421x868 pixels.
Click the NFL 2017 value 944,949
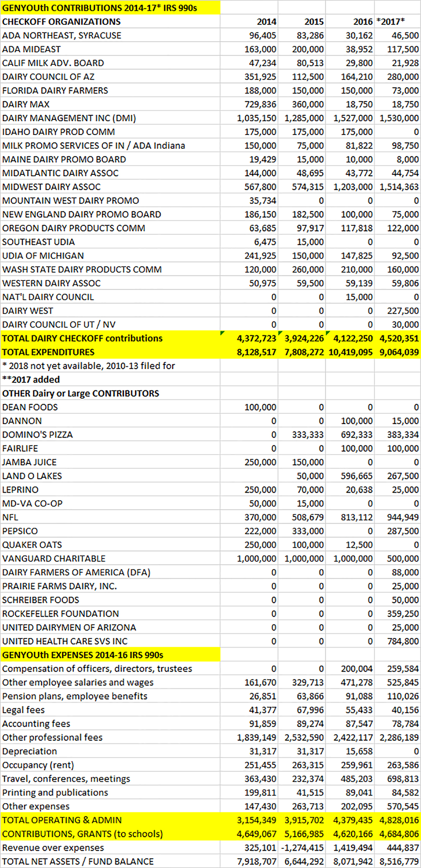[x=403, y=517]
